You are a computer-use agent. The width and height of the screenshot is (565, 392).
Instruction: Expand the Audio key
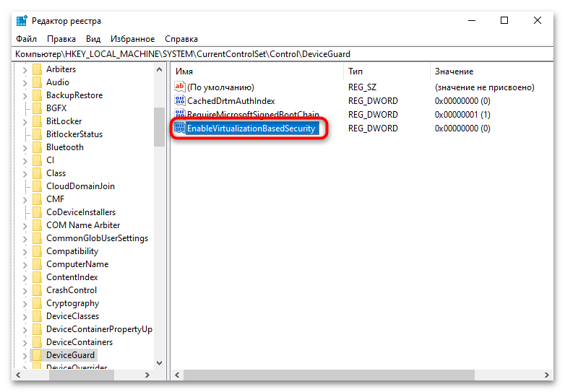pos(25,83)
